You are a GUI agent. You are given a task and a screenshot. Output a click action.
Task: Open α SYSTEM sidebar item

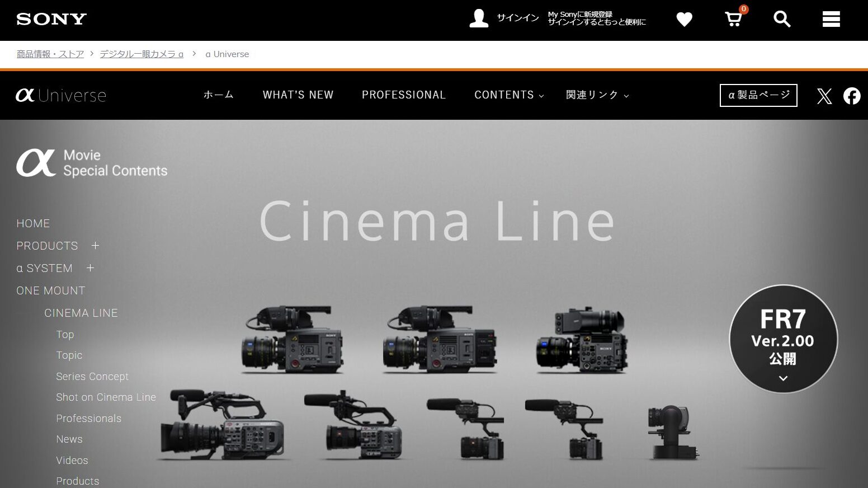(x=45, y=268)
